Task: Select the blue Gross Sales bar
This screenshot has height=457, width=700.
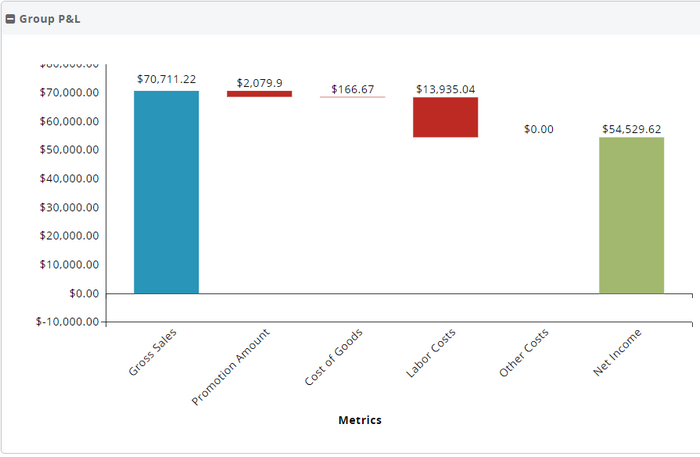Action: [x=166, y=192]
